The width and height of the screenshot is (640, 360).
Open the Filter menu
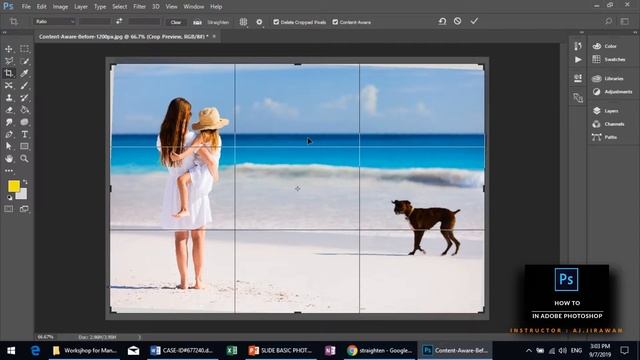[x=139, y=7]
